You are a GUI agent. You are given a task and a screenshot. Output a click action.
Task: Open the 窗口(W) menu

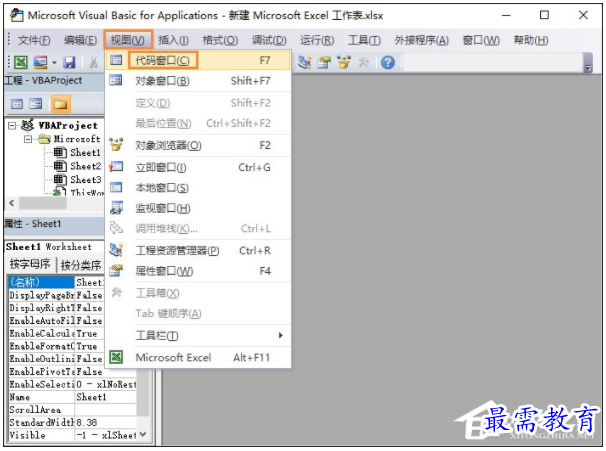[x=481, y=40]
